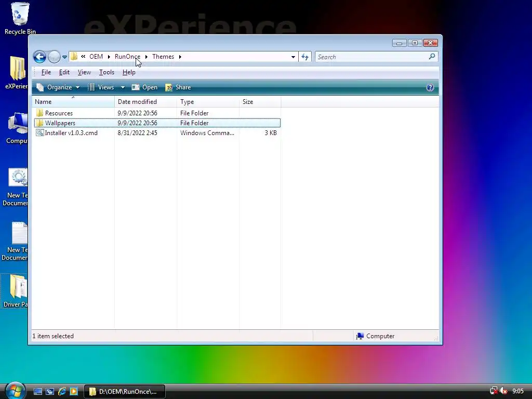
Task: Navigate to RunOnce in the breadcrumb
Action: [127, 57]
